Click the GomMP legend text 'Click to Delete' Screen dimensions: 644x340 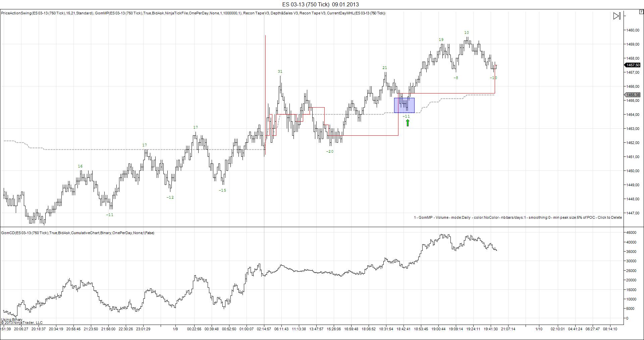coord(610,217)
